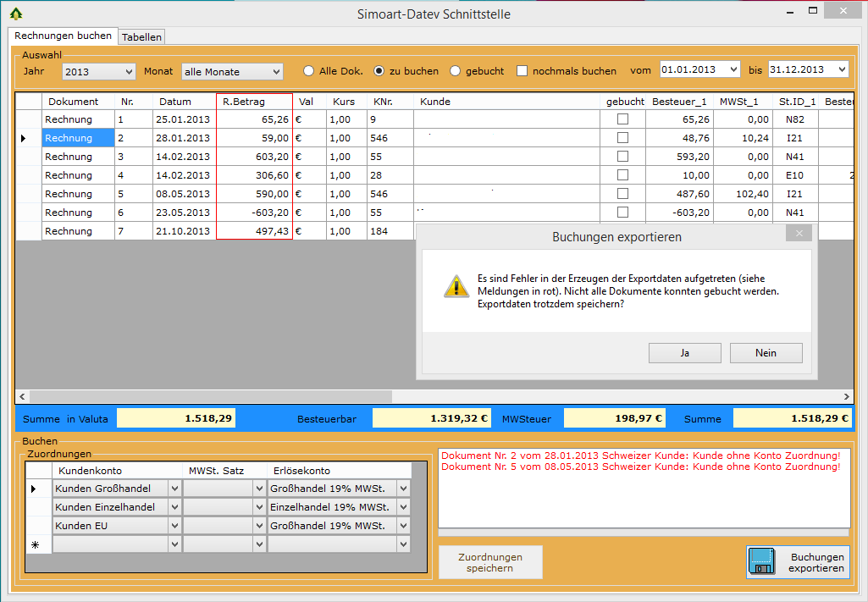Select the Rechnung Nr. 3 Dokument cell
Screen dimensions: 868x602
(x=78, y=157)
